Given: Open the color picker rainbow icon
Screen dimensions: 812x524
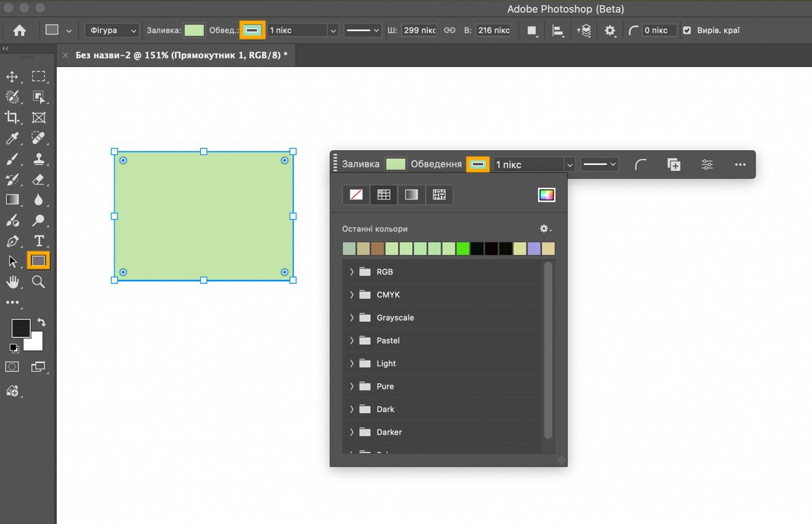Looking at the screenshot, I should pyautogui.click(x=546, y=195).
